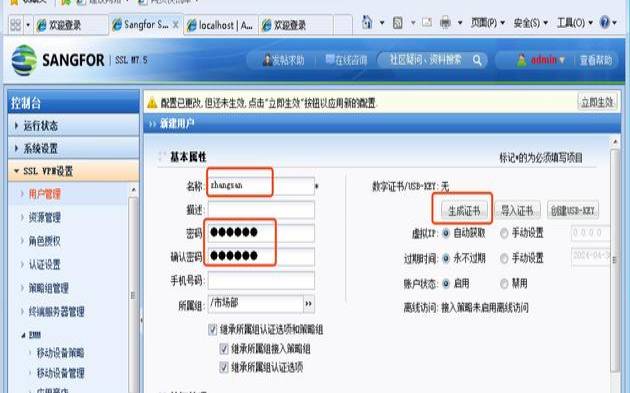This screenshot has height=393, width=630.
Task: Select 虚拟IP 手动设置 radio button
Action: (504, 233)
